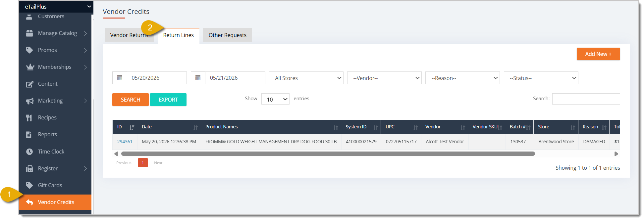This screenshot has height=220, width=644.
Task: Sort table by System ID column
Action: [361, 127]
